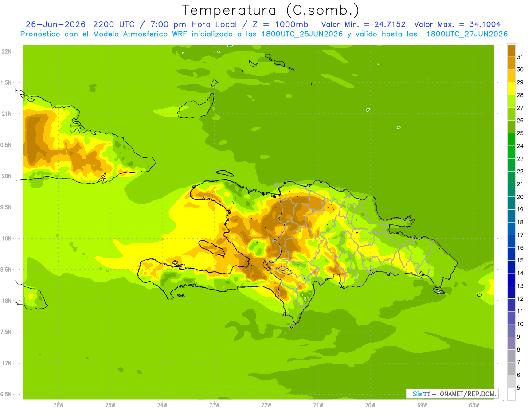Click the latitude label "19N"
The height and width of the screenshot is (411, 532).
7,239
